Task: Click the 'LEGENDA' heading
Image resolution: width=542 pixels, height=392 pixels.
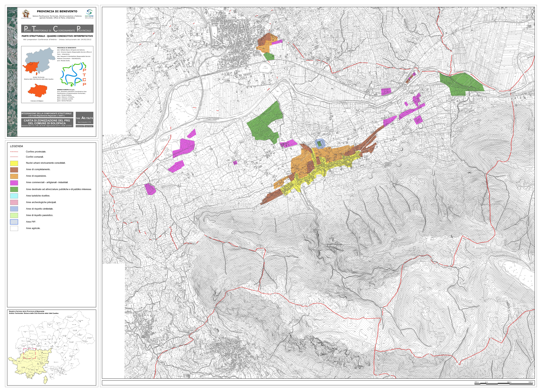Action: [16, 146]
